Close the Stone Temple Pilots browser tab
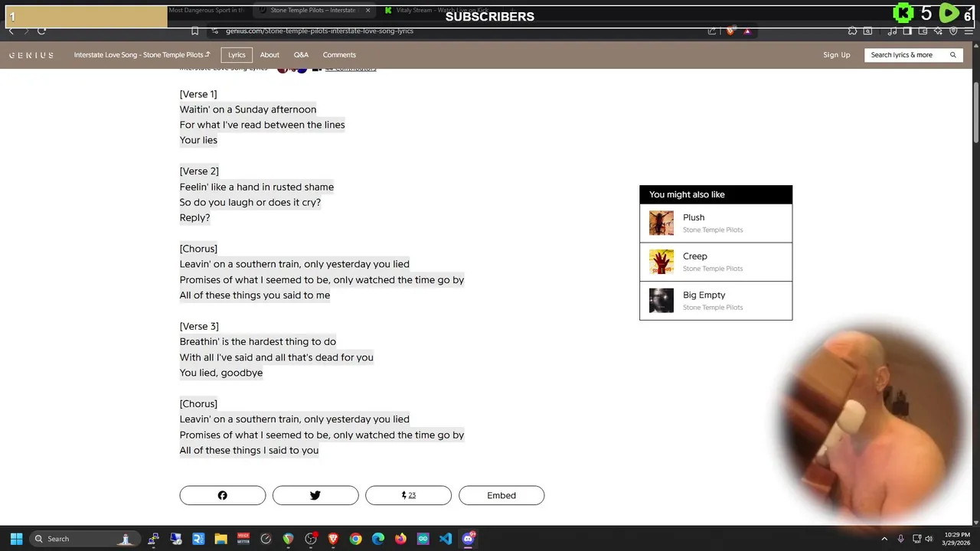Viewport: 980px width, 551px height. 367,11
